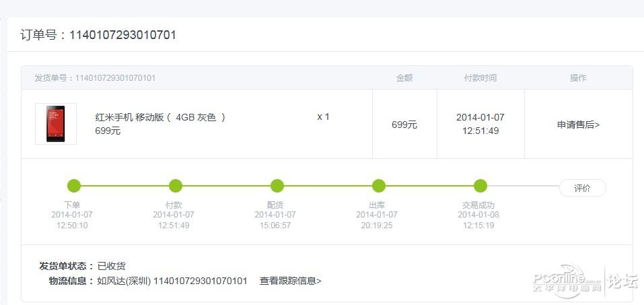This screenshot has width=644, height=305.
Task: Click the Redmi phone product thumbnail
Action: pos(56,124)
